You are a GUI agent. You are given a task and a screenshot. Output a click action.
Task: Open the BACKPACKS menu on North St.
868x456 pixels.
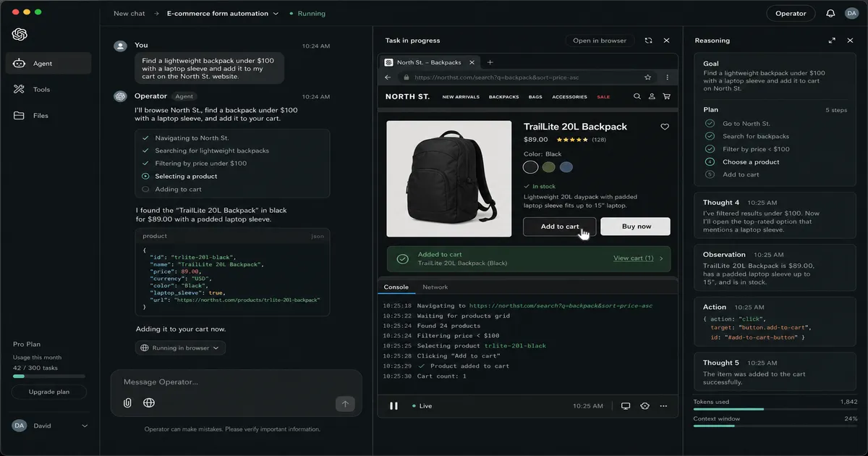(503, 96)
